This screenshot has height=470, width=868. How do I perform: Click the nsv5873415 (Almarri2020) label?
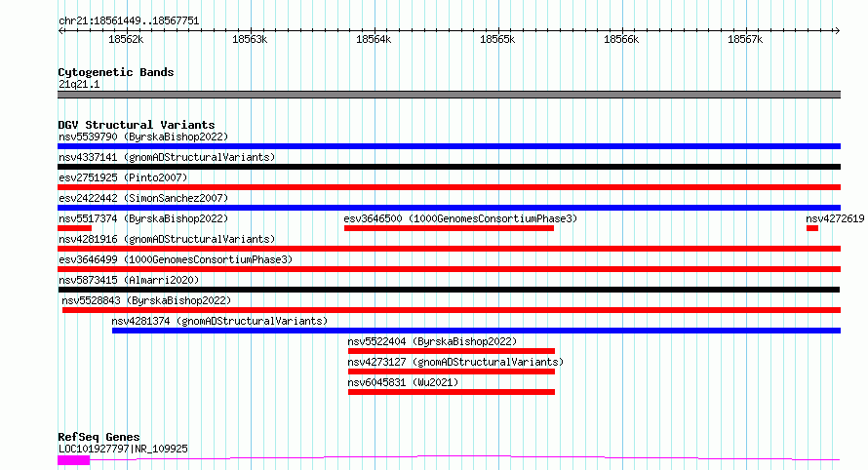[x=129, y=280]
